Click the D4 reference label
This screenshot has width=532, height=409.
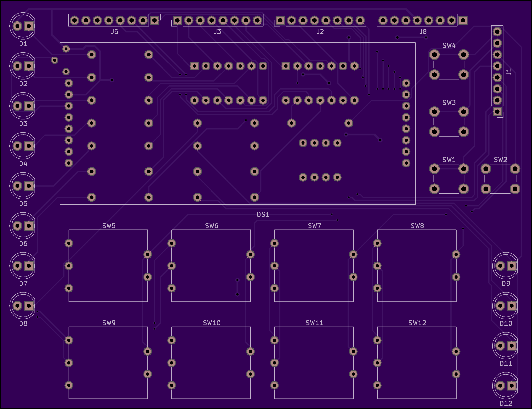tap(23, 164)
